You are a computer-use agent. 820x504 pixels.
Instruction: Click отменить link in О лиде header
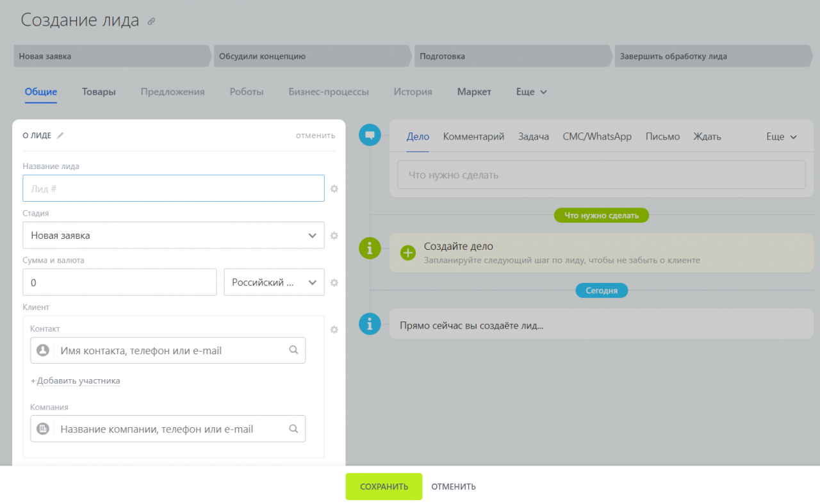pos(315,135)
